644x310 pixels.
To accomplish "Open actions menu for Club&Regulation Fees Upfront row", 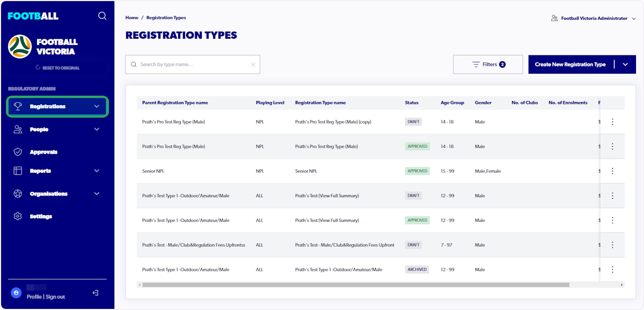I will click(x=612, y=245).
